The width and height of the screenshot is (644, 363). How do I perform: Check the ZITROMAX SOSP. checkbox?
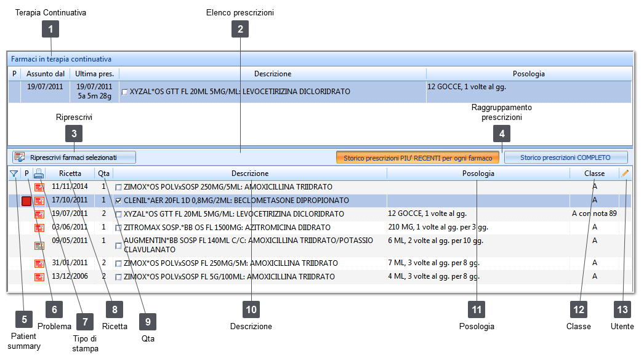click(118, 228)
